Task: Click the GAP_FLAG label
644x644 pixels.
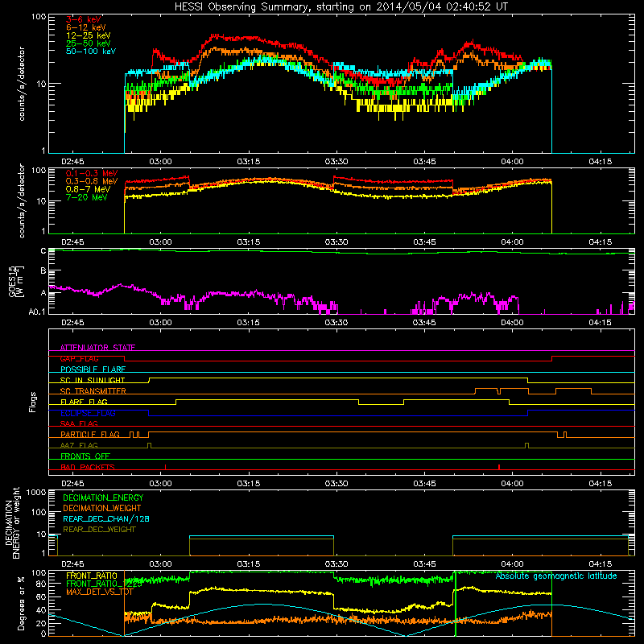Action: [x=79, y=358]
